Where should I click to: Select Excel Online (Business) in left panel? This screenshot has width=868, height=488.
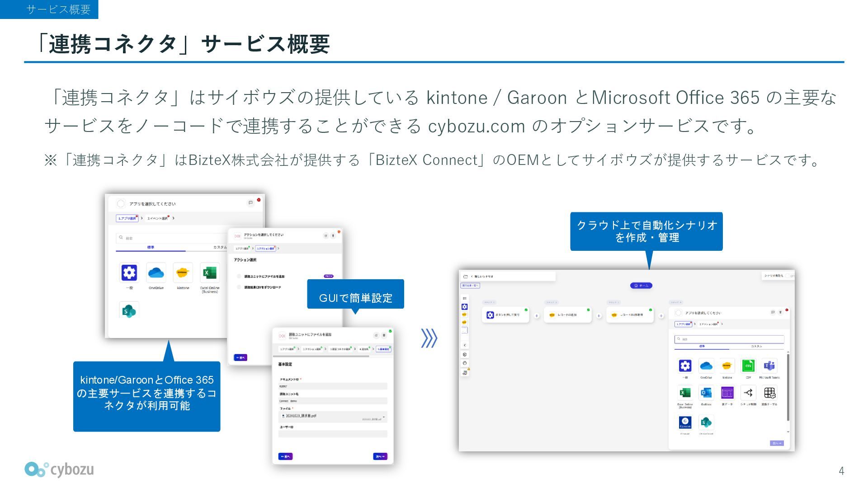pos(209,273)
